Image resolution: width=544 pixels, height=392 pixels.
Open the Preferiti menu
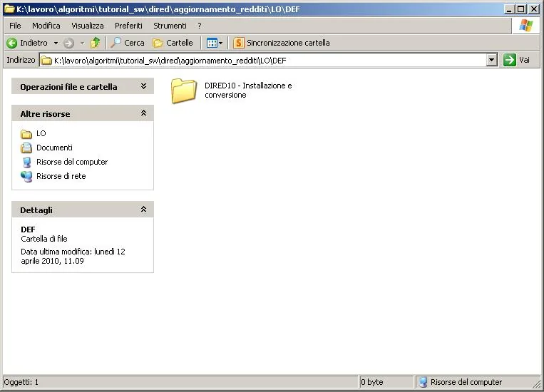pyautogui.click(x=129, y=26)
